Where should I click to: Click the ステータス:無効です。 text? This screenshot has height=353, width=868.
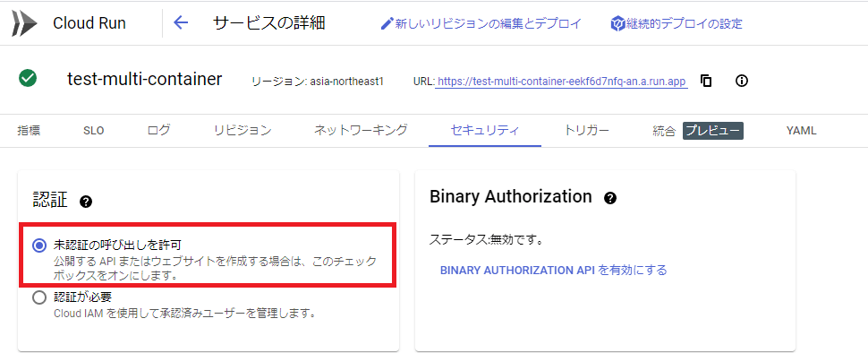click(x=486, y=240)
